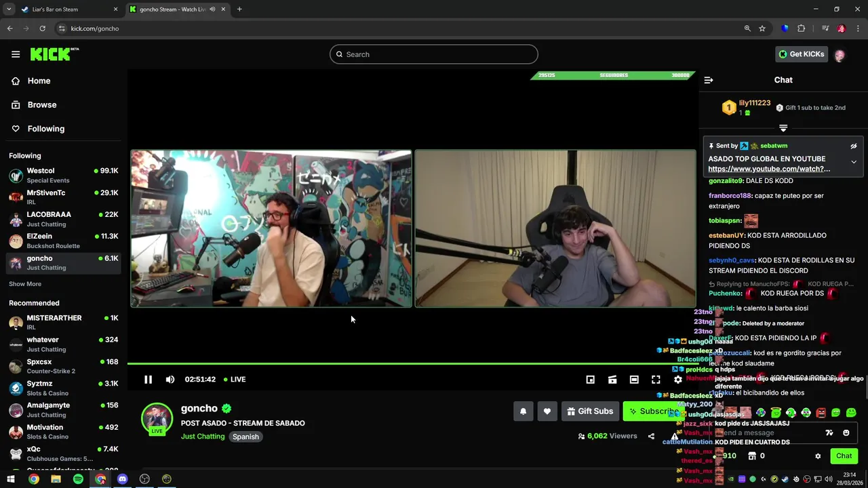Click Gift Subs button
The width and height of the screenshot is (868, 488).
click(590, 411)
